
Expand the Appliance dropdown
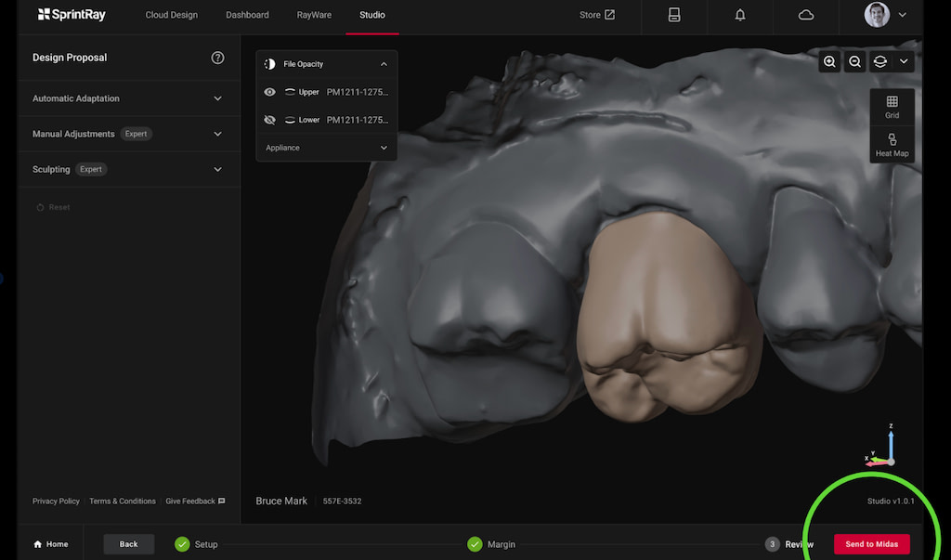pyautogui.click(x=384, y=148)
